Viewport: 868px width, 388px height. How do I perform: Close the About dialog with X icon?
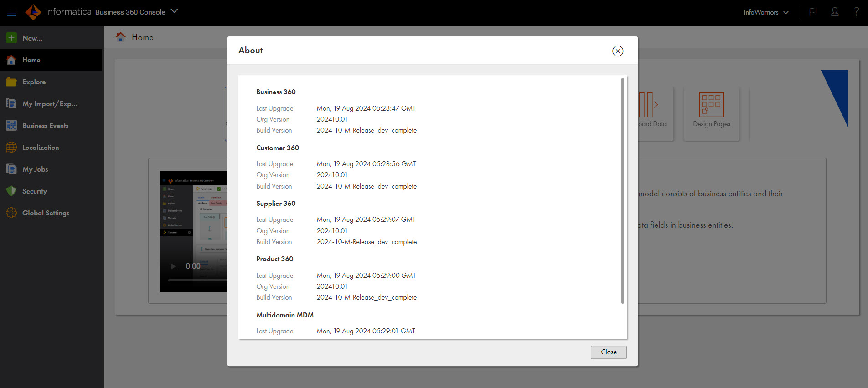[618, 51]
